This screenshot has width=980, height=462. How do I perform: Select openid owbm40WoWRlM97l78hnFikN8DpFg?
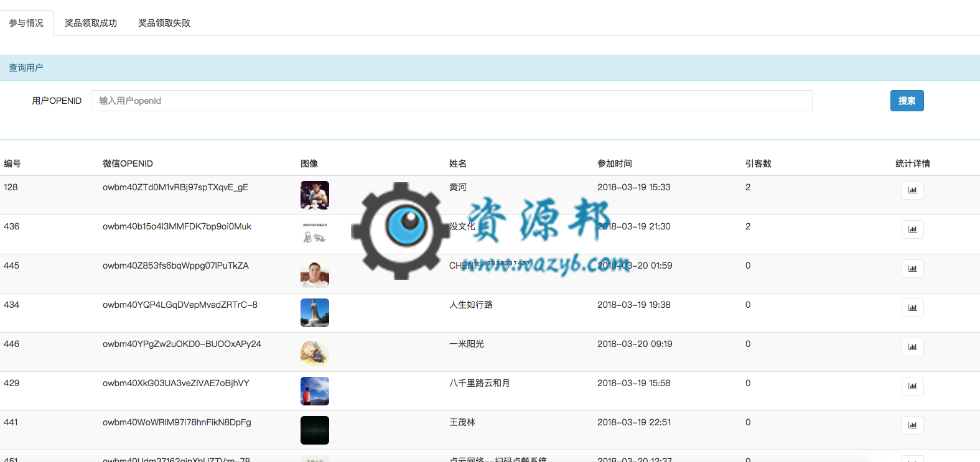click(177, 422)
